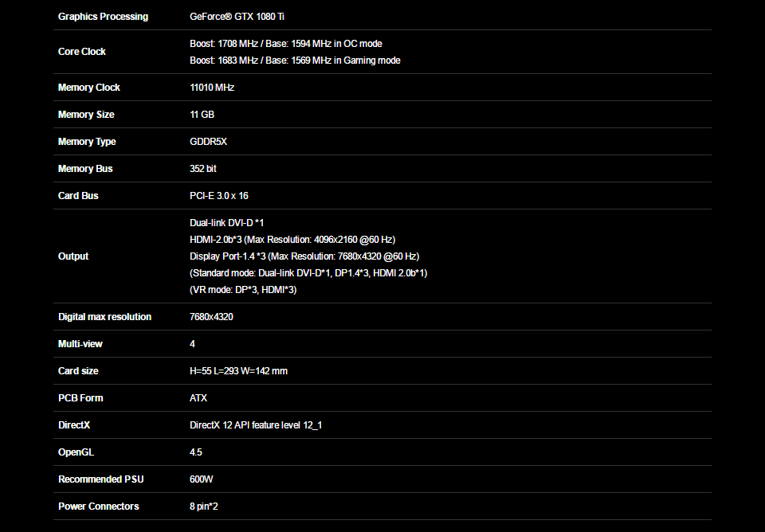Click the VR mode output line
765x532 pixels.
[243, 290]
